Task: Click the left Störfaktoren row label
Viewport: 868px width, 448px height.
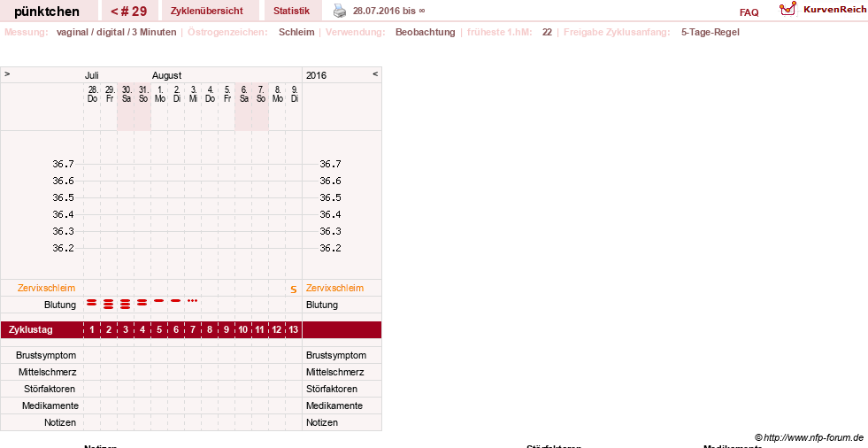Action: pos(50,389)
